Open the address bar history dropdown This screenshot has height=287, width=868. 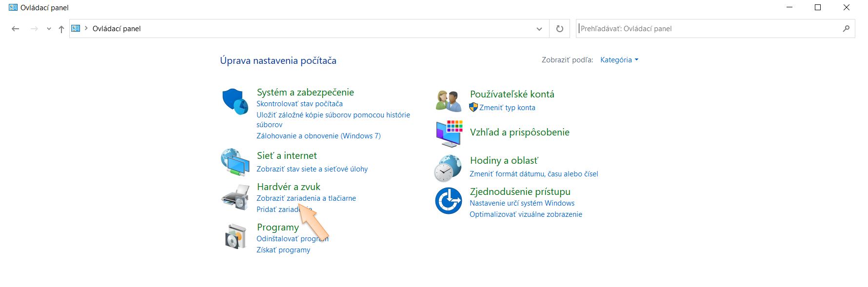click(539, 29)
